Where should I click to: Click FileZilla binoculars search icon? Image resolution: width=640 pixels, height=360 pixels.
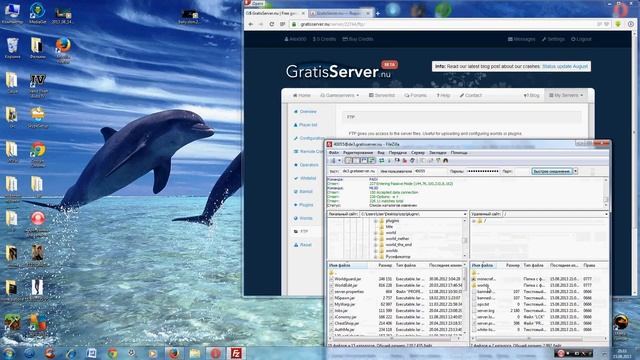446,161
